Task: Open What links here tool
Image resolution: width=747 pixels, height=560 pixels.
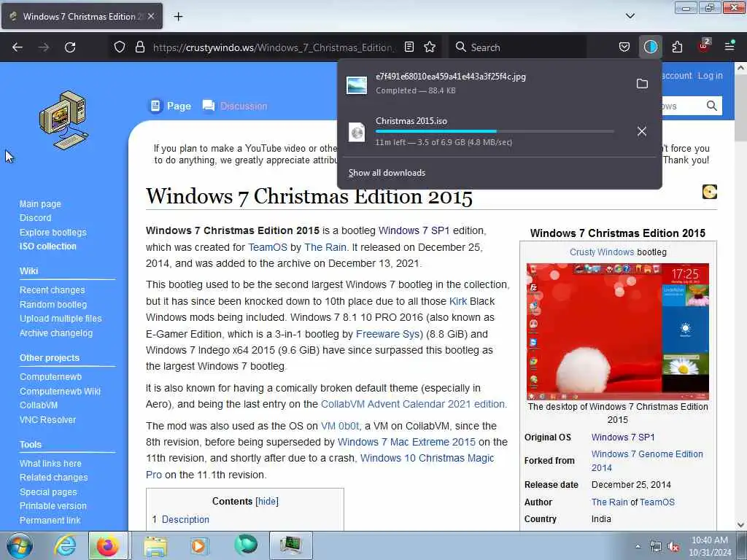Action: pyautogui.click(x=50, y=463)
